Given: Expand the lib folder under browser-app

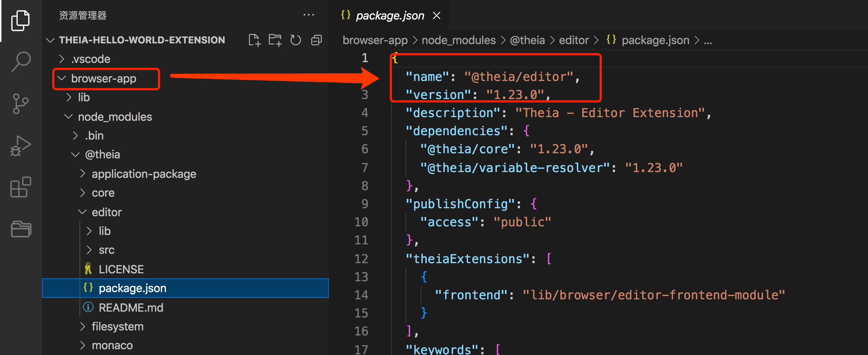Looking at the screenshot, I should pos(69,97).
